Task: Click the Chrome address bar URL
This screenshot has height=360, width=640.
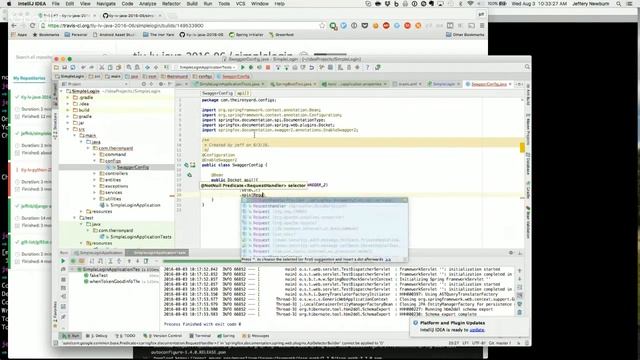Action: 126,26
